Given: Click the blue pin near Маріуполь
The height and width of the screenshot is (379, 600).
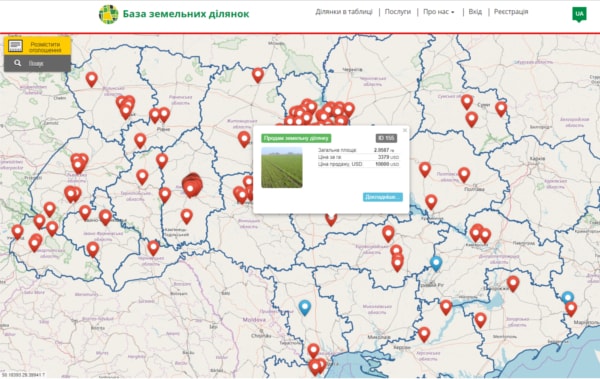Looking at the screenshot, I should [x=567, y=297].
